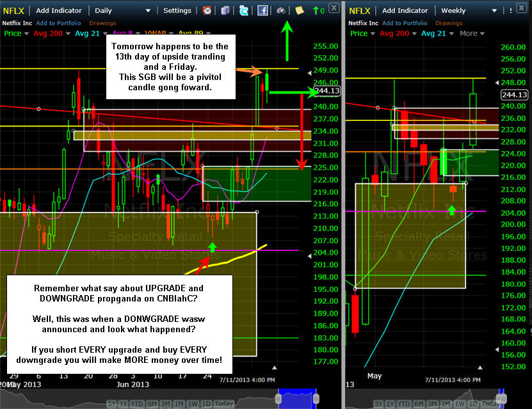The image size is (532, 409).
Task: Open Drawings menu in the Daily chart
Action: pyautogui.click(x=102, y=23)
